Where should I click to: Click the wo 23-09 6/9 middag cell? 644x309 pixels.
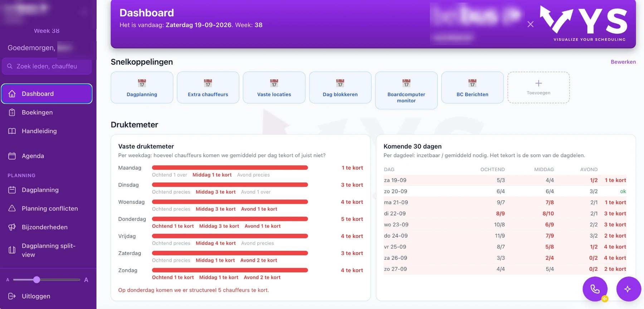click(x=550, y=225)
